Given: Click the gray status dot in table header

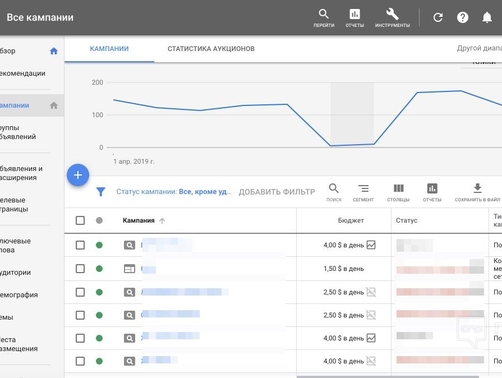Looking at the screenshot, I should coord(99,220).
